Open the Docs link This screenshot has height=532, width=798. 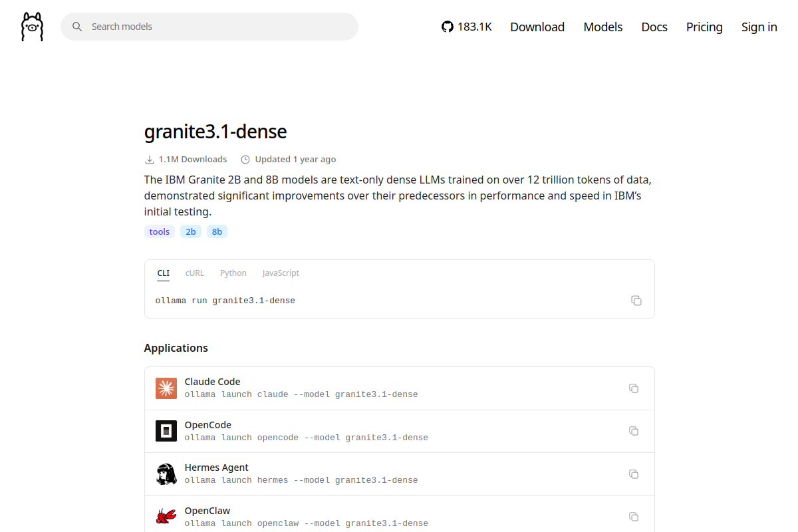tap(654, 27)
